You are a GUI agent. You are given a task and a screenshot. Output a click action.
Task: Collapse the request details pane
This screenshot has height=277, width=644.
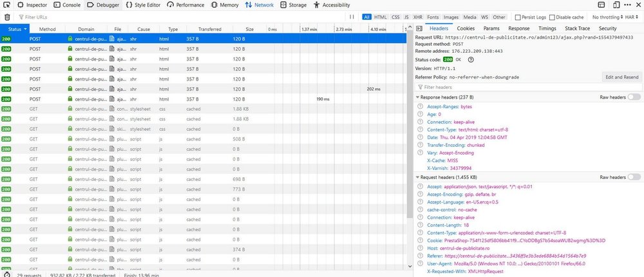coord(419,28)
